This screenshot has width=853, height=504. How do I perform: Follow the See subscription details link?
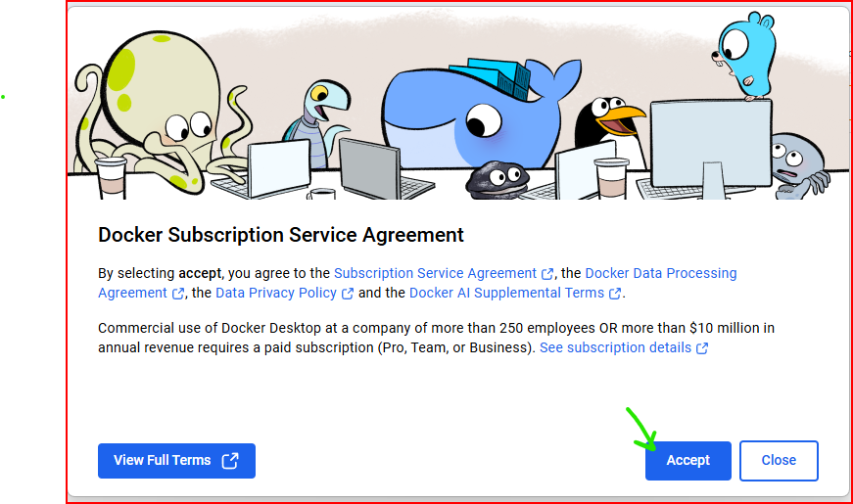pyautogui.click(x=615, y=347)
